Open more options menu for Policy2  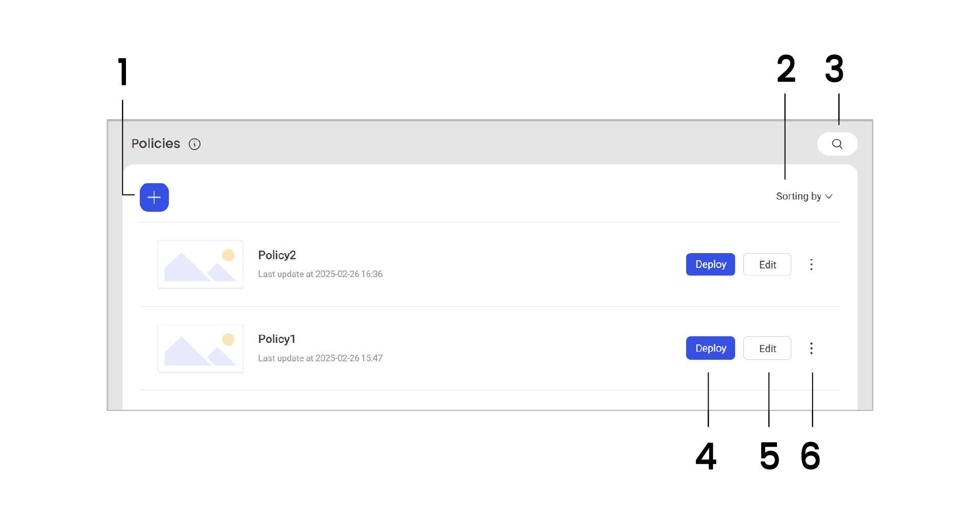(811, 264)
